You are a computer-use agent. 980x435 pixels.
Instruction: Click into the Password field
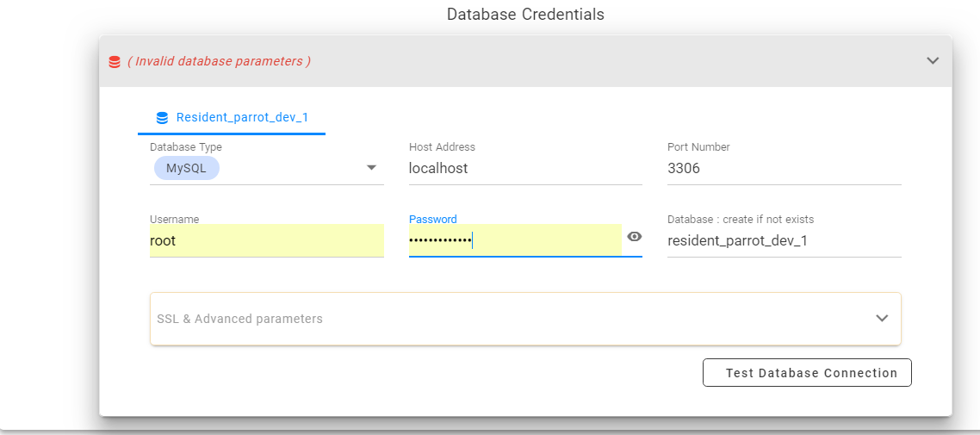click(x=515, y=240)
